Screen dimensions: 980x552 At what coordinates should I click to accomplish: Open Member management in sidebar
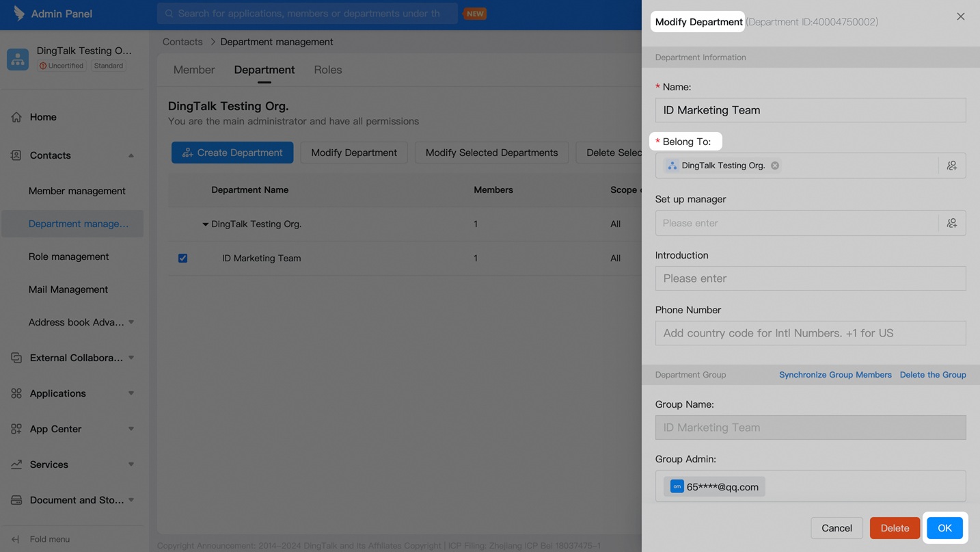coord(77,191)
